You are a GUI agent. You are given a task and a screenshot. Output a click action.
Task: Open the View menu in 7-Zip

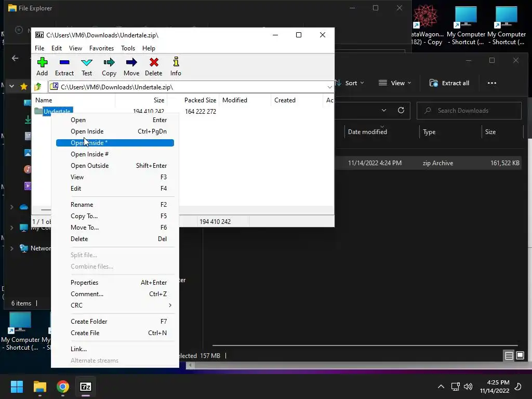[x=75, y=48]
